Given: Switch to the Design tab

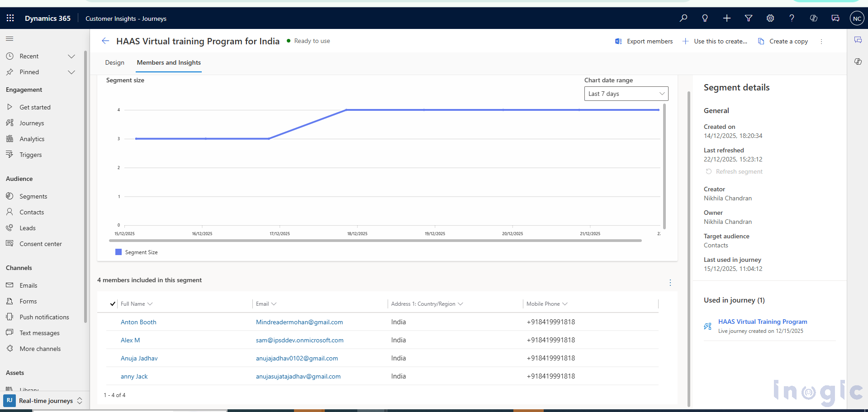Looking at the screenshot, I should point(114,62).
